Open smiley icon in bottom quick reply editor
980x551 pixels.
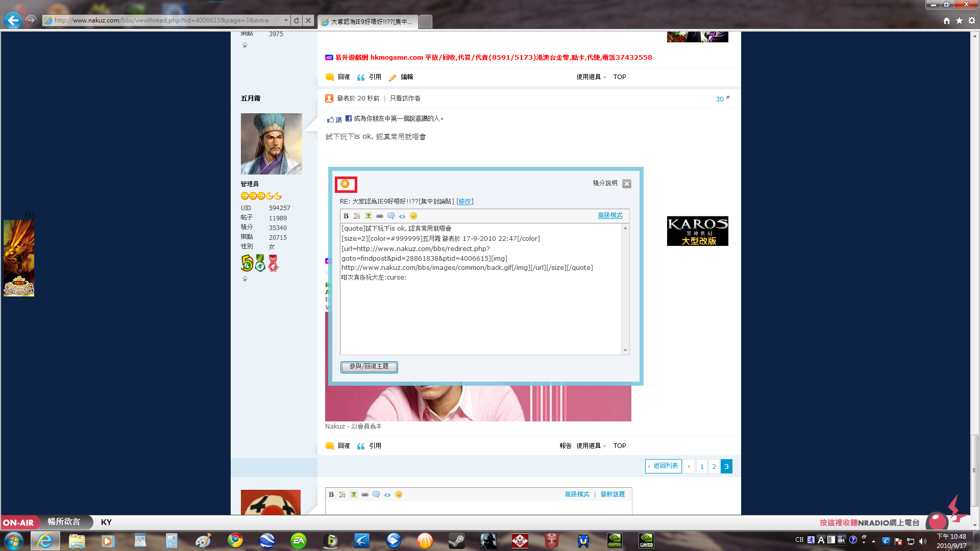pyautogui.click(x=399, y=494)
